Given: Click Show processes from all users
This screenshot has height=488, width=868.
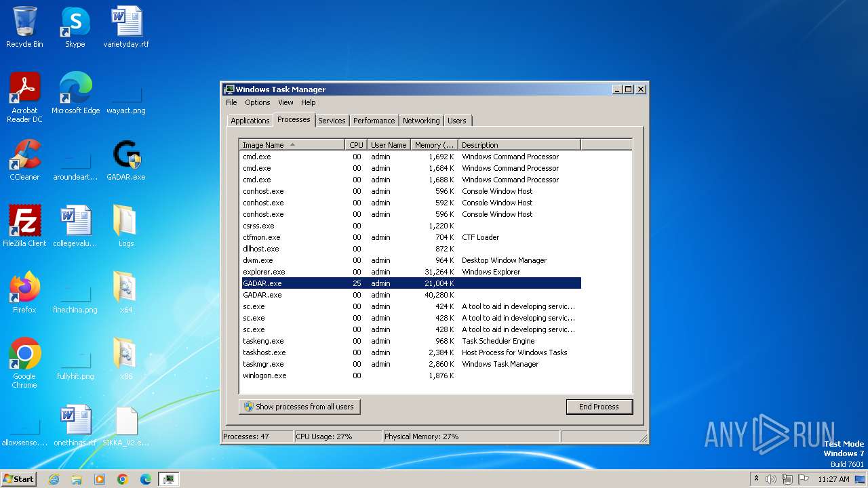Looking at the screenshot, I should (x=299, y=407).
